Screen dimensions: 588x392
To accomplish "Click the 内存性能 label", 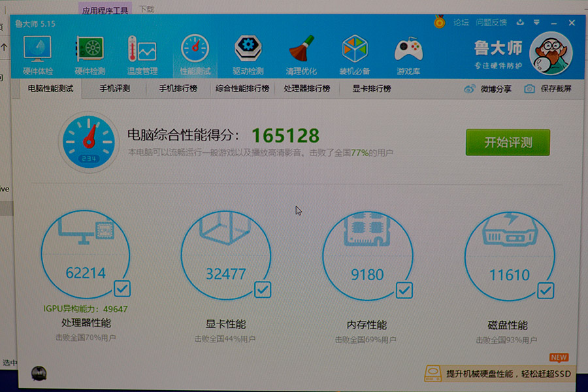I will 367,325.
